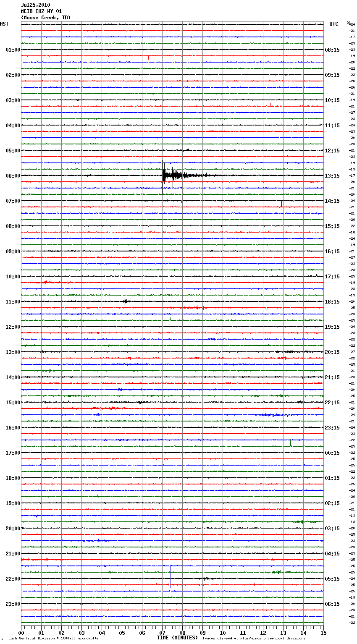Click the traces clipped footer note

pyautogui.click(x=254, y=639)
